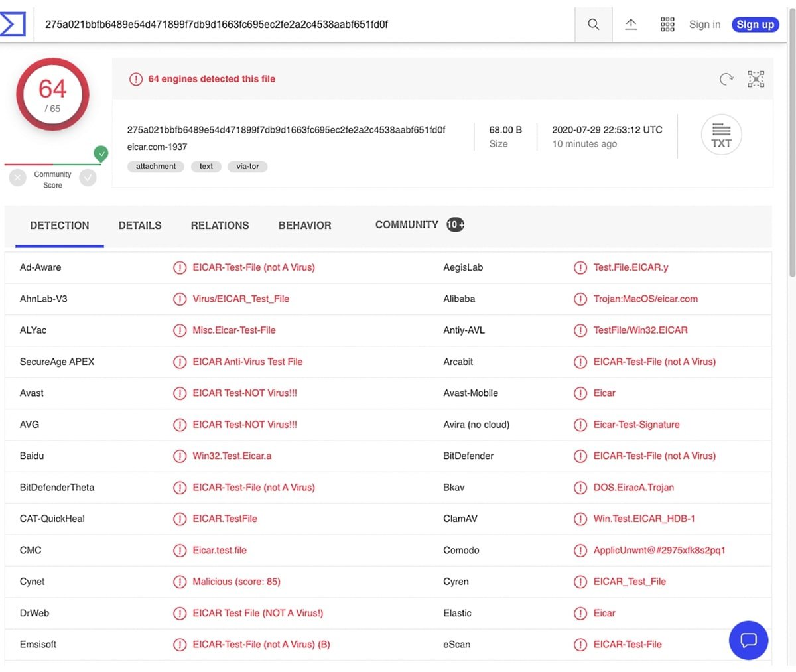This screenshot has width=796, height=672.
Task: Click the reanalyze refresh icon
Action: 726,79
